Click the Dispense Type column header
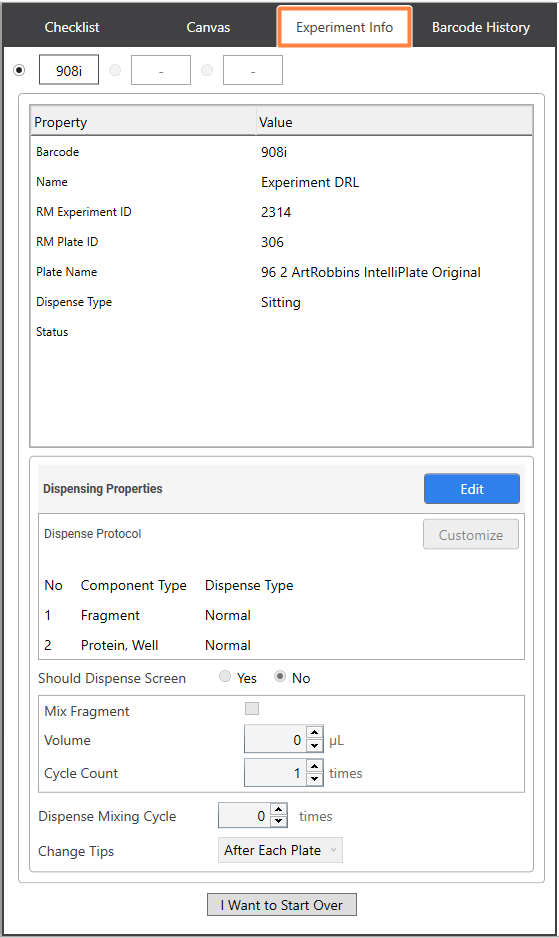Viewport: 559px width, 938px height. tap(249, 585)
